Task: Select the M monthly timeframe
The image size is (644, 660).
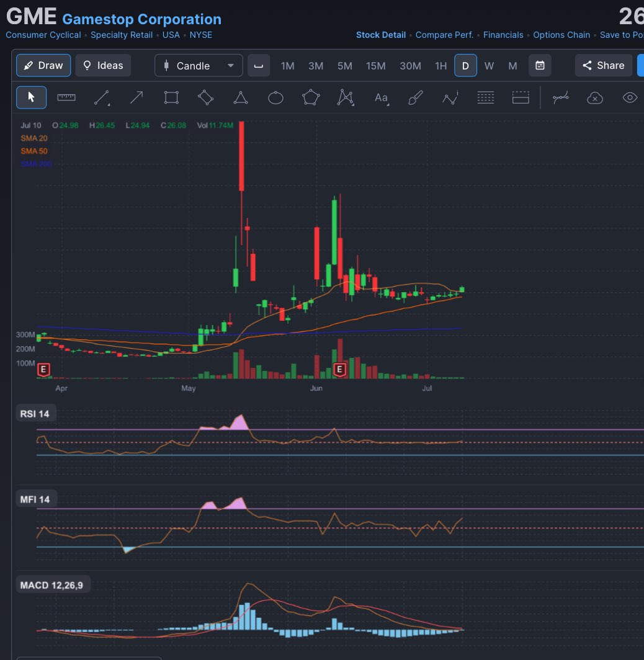Action: click(x=512, y=66)
